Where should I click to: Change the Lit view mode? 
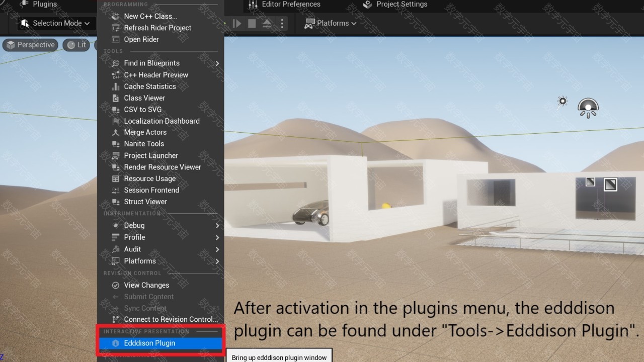pyautogui.click(x=77, y=45)
